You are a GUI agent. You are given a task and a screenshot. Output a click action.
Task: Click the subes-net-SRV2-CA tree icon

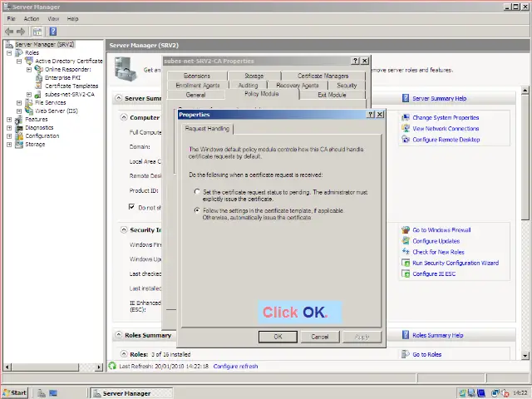(x=38, y=94)
